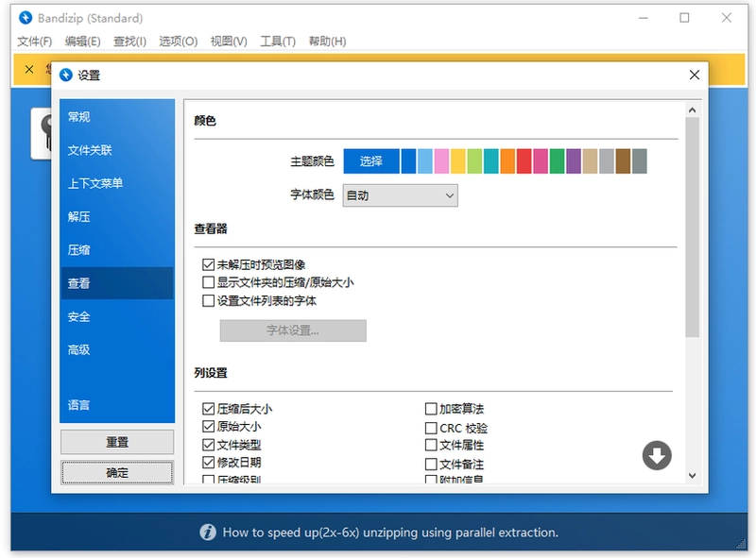This screenshot has height=558, width=756.
Task: Select 查看 in settings sidebar
Action: 116,283
